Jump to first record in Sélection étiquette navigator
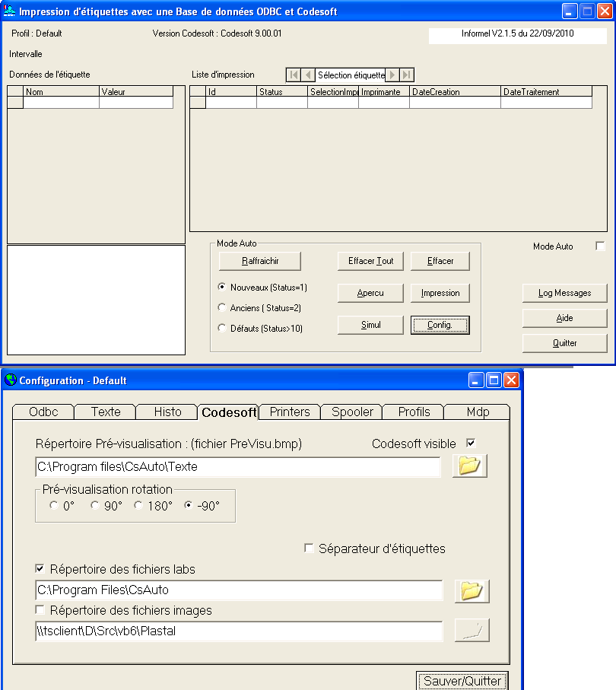Screen dimensions: 616x690 pos(294,75)
